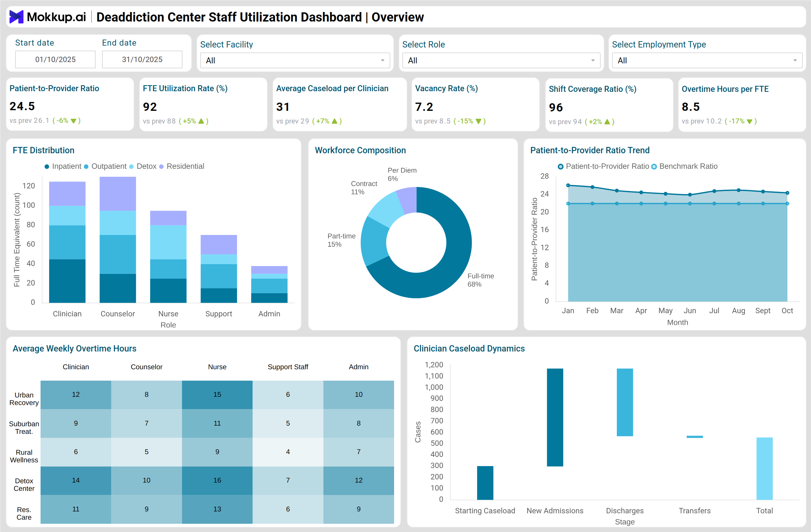The height and width of the screenshot is (532, 811).
Task: Click the Vacancy Rate value 7.2
Action: pyautogui.click(x=424, y=107)
